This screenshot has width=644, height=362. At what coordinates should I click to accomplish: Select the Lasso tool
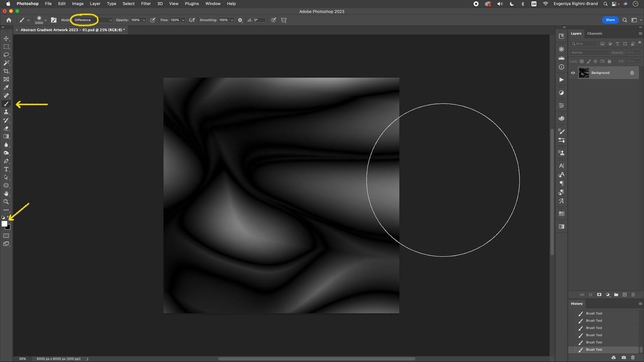click(x=6, y=54)
